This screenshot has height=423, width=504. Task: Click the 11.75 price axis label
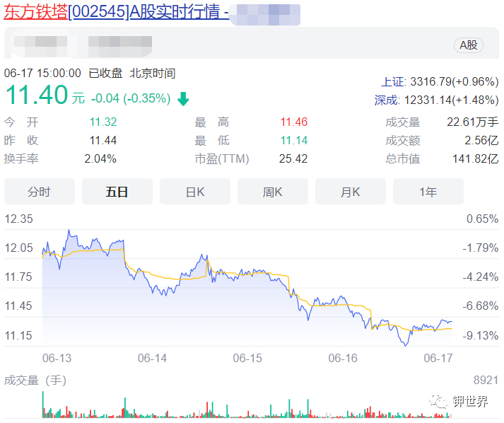[x=18, y=277]
